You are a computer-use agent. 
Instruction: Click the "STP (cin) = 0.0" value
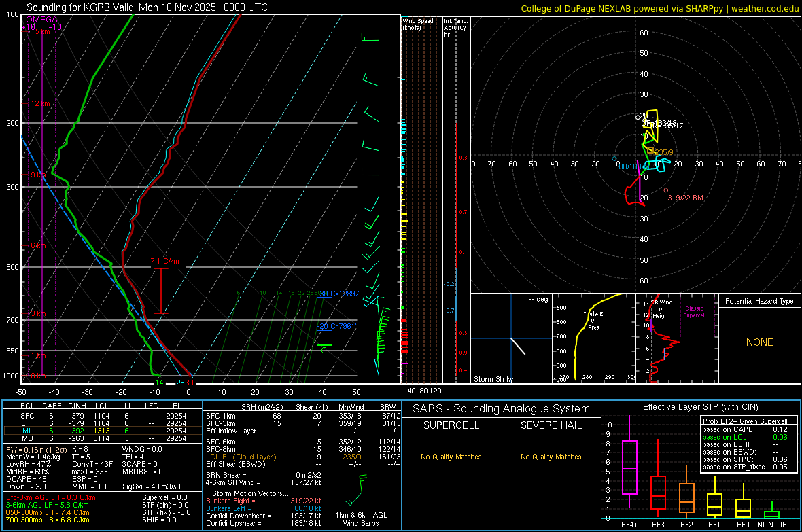[x=165, y=505]
